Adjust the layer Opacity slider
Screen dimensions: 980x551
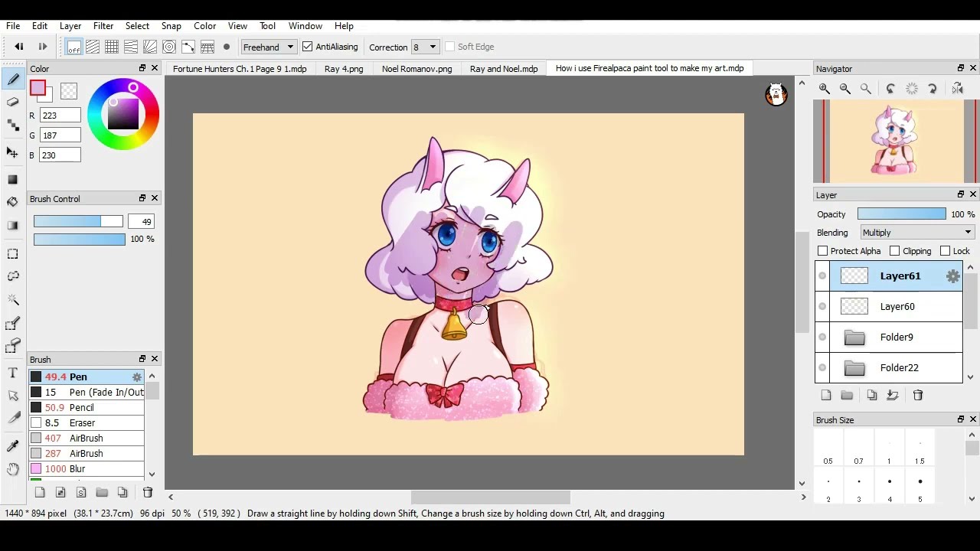tap(902, 214)
